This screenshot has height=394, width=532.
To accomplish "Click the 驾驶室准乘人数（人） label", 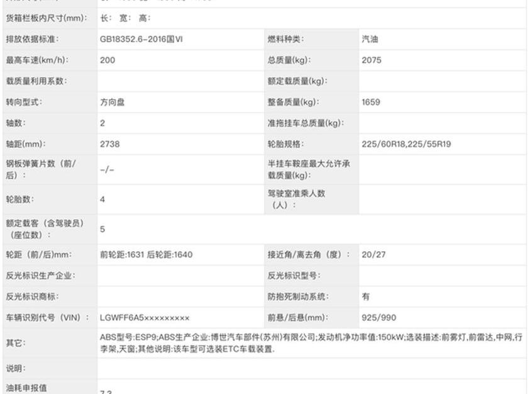I will (x=296, y=199).
